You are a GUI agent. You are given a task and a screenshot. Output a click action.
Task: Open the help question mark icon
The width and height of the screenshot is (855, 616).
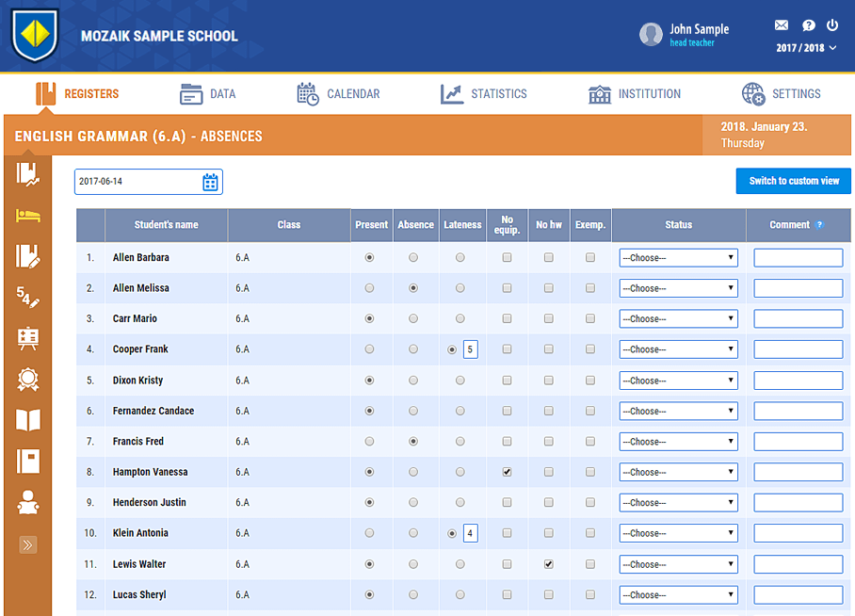[x=808, y=25]
